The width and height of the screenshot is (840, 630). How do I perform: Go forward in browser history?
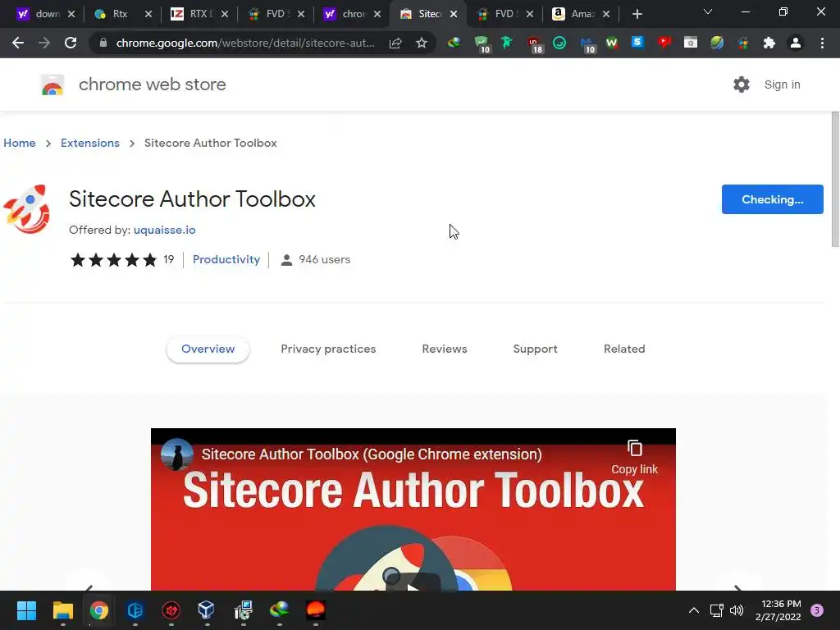point(44,43)
